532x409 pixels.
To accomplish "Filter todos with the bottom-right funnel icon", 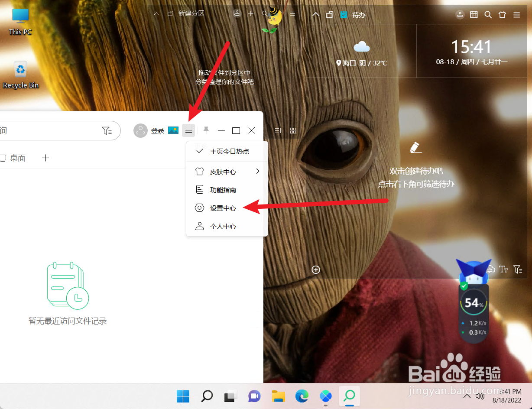I will 518,269.
